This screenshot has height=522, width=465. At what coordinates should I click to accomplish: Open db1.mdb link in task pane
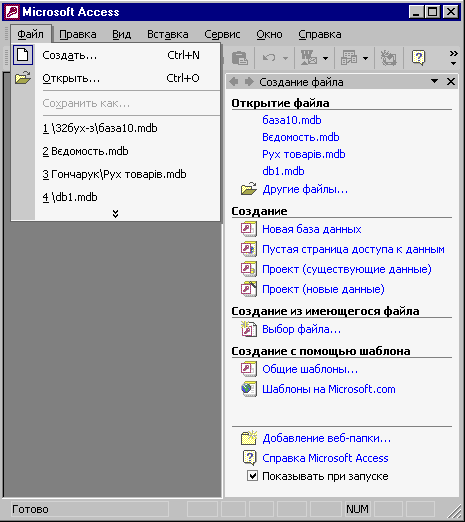pyautogui.click(x=283, y=171)
